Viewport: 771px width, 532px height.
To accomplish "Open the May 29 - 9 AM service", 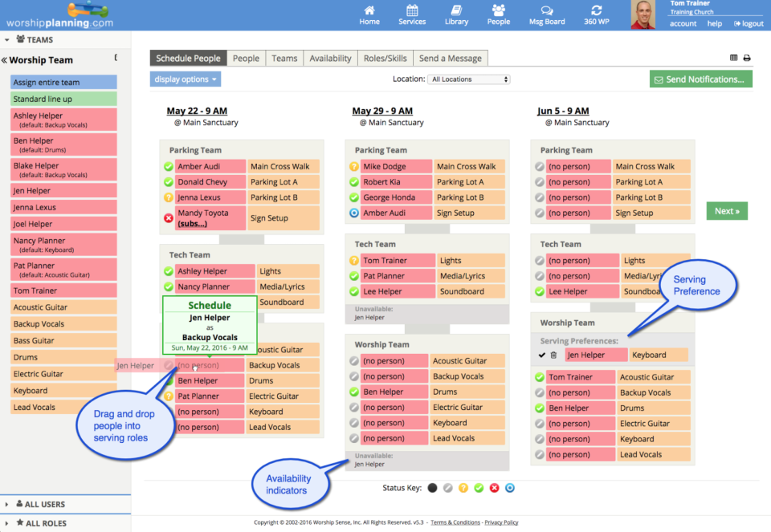I will tap(382, 111).
